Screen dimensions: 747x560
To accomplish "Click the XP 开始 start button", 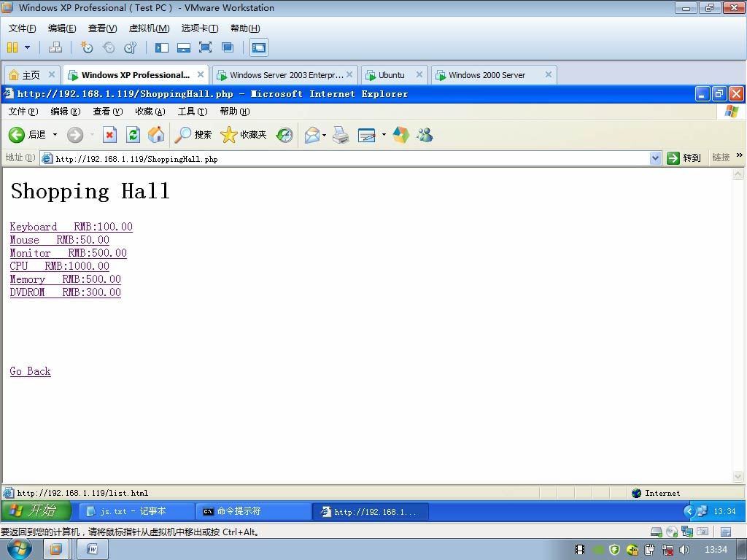I will pyautogui.click(x=36, y=511).
